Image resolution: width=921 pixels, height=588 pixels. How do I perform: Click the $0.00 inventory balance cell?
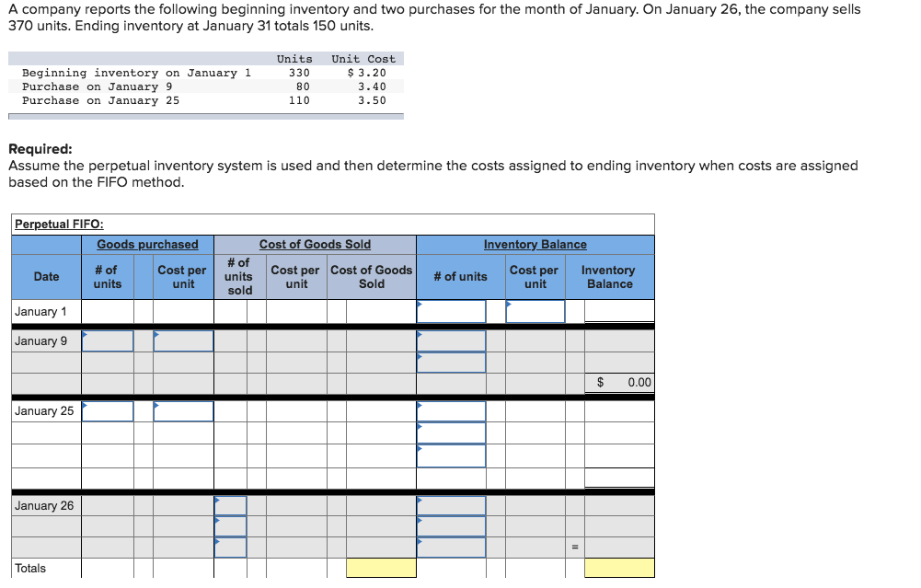[619, 383]
